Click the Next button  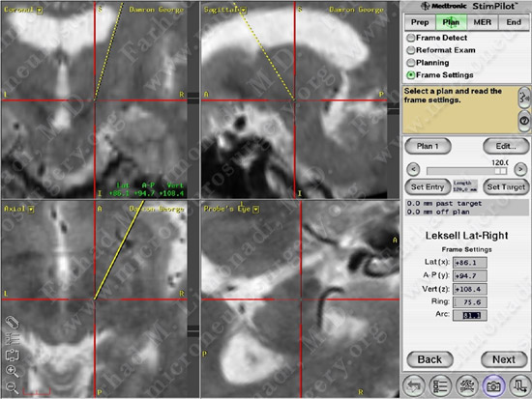tap(504, 359)
